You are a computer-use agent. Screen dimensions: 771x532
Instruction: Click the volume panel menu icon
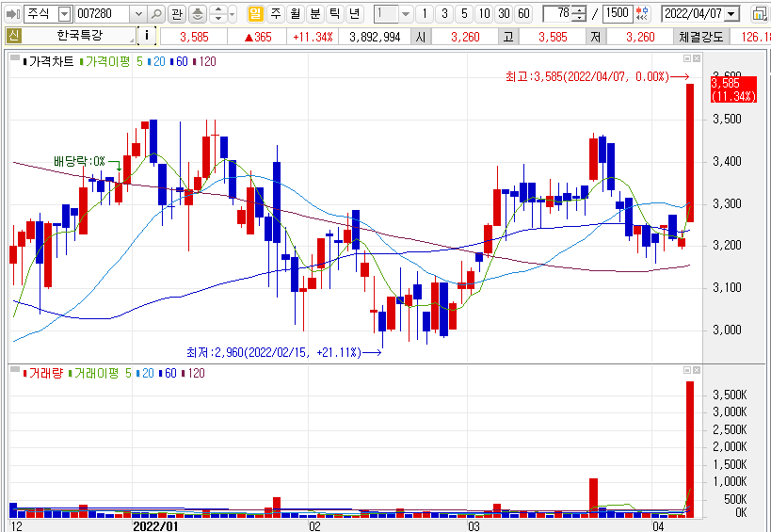tap(15, 370)
